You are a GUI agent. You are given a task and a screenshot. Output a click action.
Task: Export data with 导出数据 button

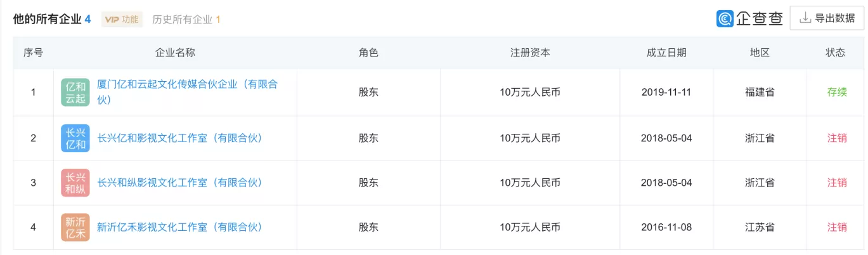pyautogui.click(x=827, y=18)
